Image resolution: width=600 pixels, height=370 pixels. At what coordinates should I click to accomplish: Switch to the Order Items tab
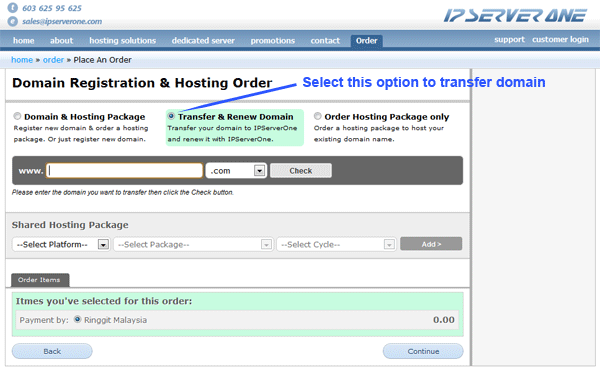click(40, 280)
